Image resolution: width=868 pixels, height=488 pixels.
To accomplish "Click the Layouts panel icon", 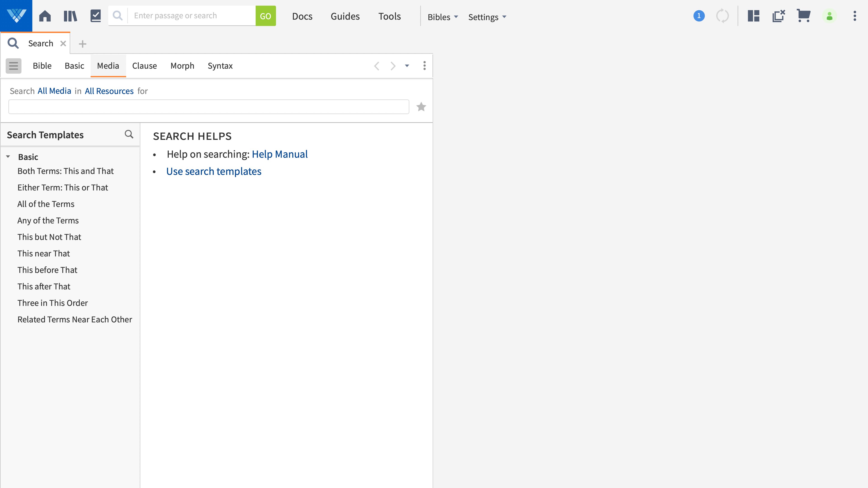I will 753,16.
